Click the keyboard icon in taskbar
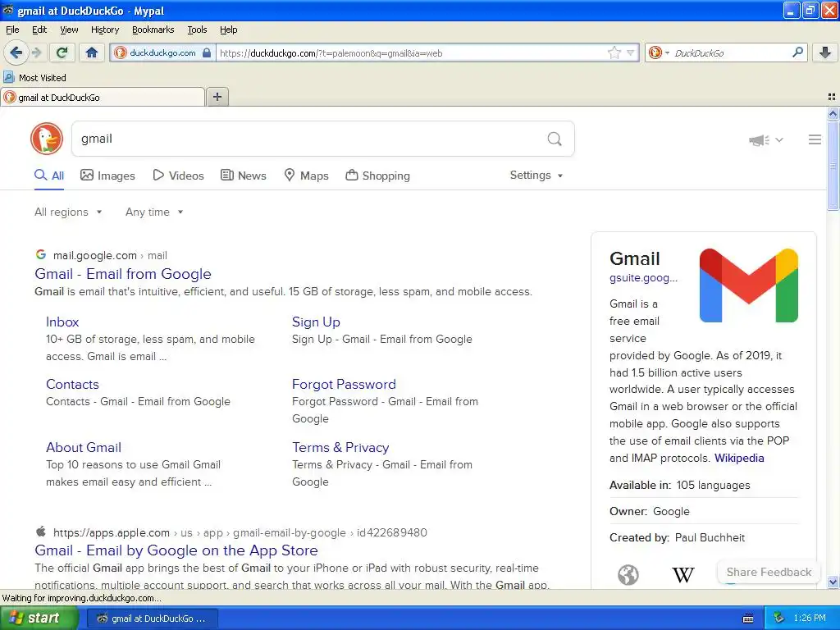 [x=748, y=619]
